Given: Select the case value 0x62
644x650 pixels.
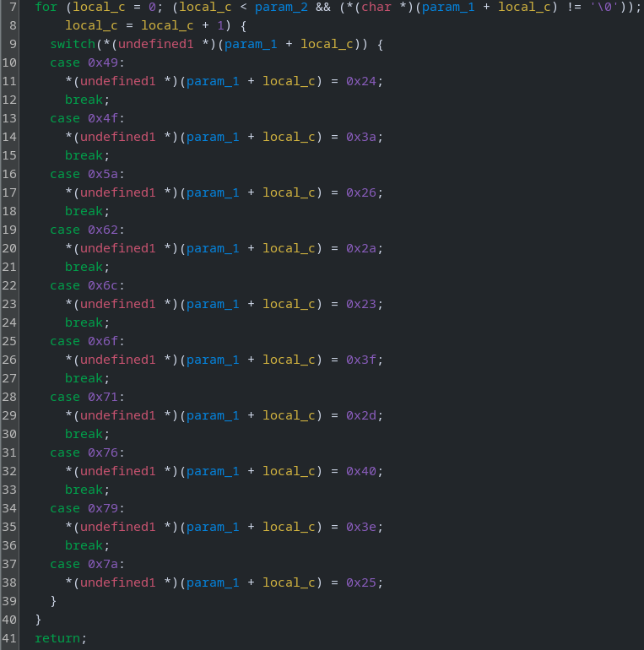Looking at the screenshot, I should [103, 230].
